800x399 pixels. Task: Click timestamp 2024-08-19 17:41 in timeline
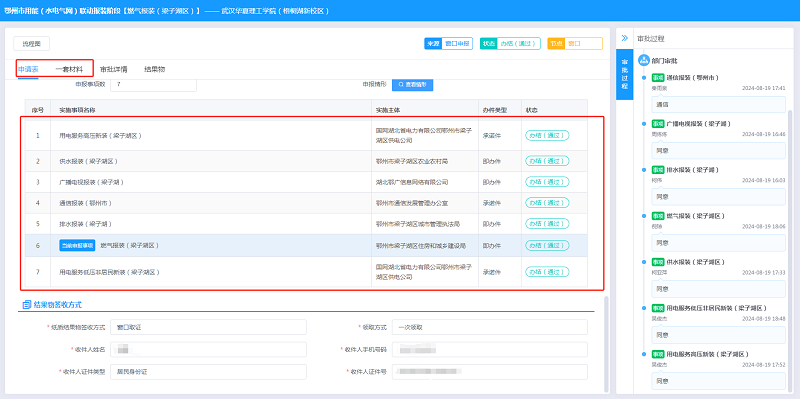[x=763, y=88]
